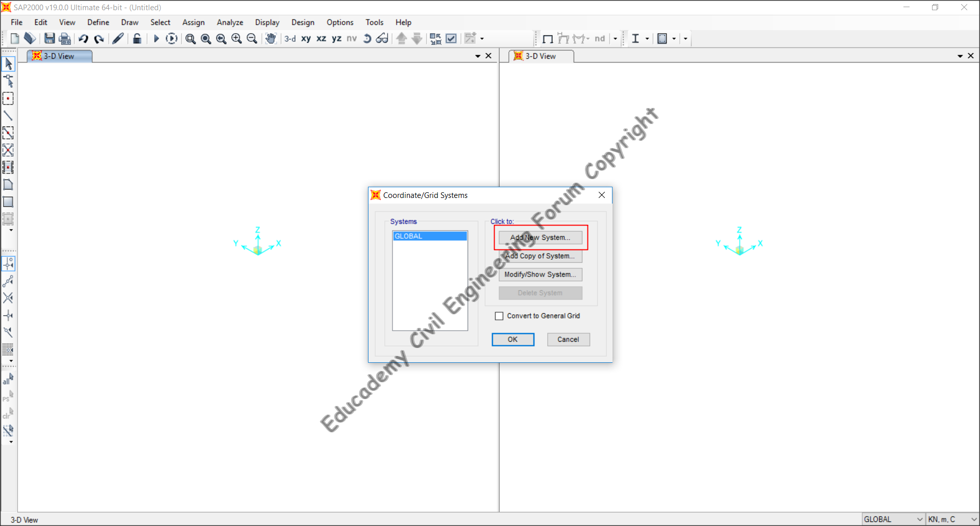Open the Assign menu
The height and width of the screenshot is (526, 980).
pos(193,22)
